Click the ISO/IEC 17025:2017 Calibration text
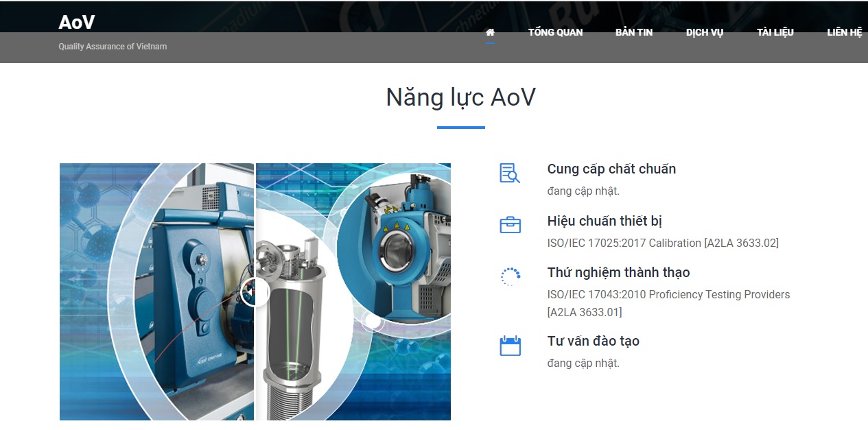Screen dimensions: 868x430 click(663, 243)
